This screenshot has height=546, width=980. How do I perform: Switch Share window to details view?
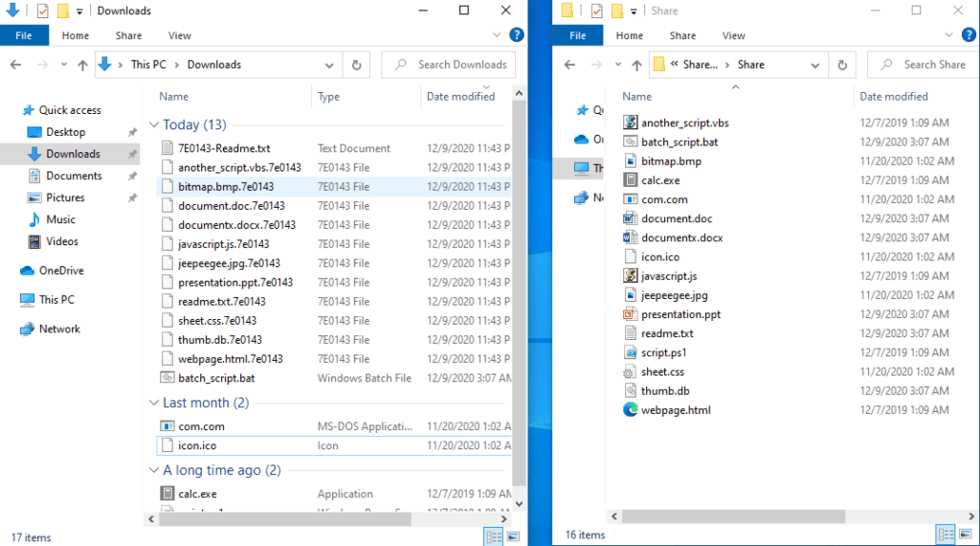pos(946,535)
